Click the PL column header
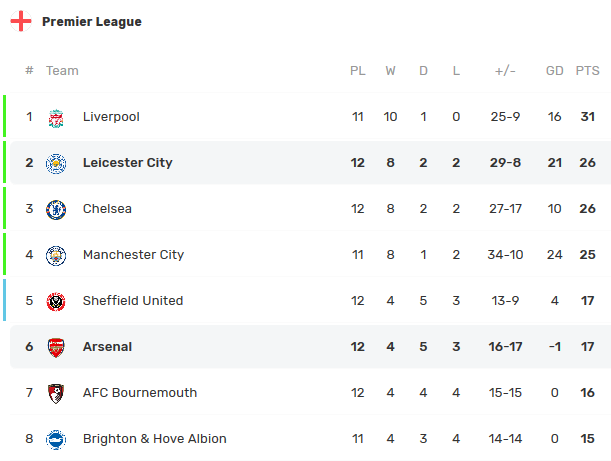The height and width of the screenshot is (461, 611). point(358,71)
